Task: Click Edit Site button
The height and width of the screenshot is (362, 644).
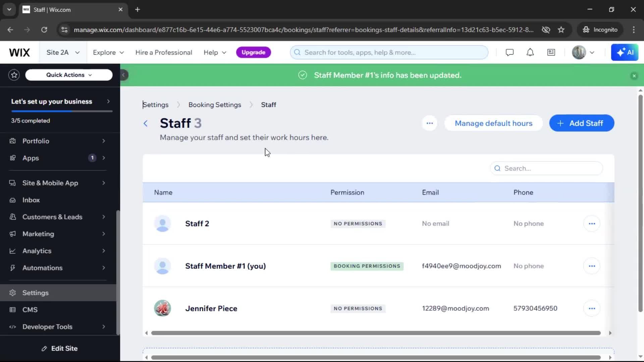Action: click(60, 349)
